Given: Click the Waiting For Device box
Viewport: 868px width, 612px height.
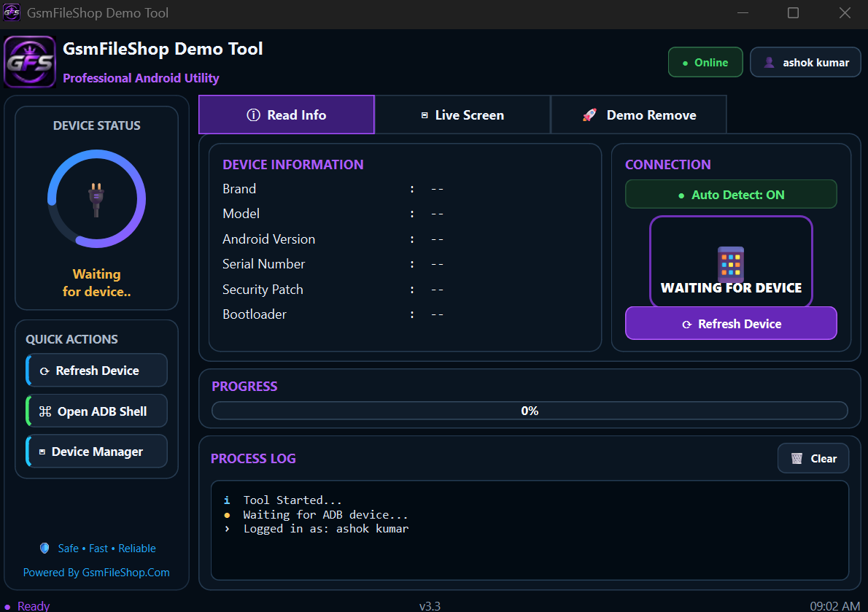Looking at the screenshot, I should [x=731, y=261].
